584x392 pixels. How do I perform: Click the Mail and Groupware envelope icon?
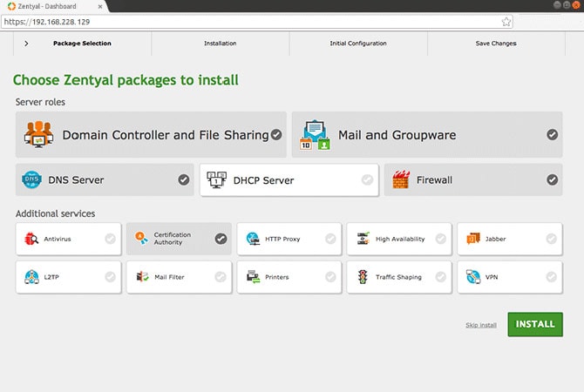coord(315,135)
